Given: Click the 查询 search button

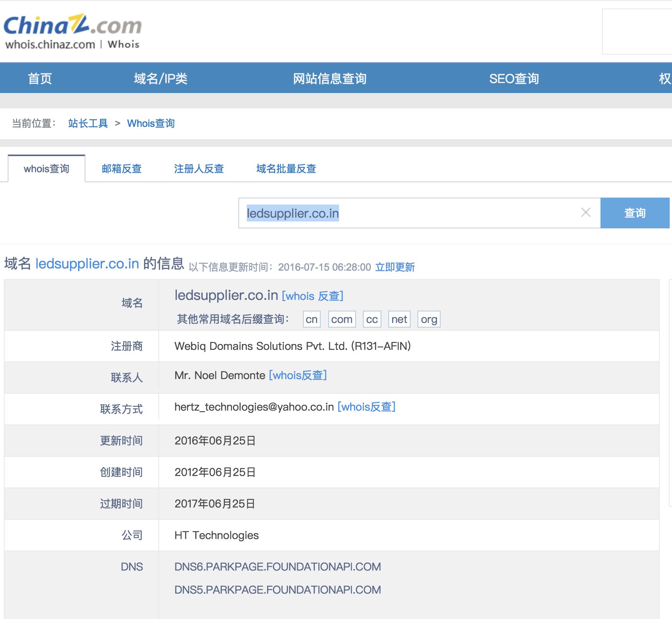Looking at the screenshot, I should (635, 213).
